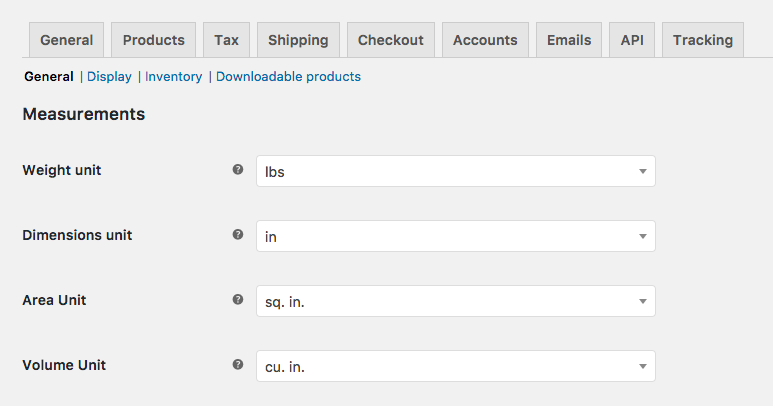Click the Volume Unit help icon
The height and width of the screenshot is (406, 773).
coord(238,365)
